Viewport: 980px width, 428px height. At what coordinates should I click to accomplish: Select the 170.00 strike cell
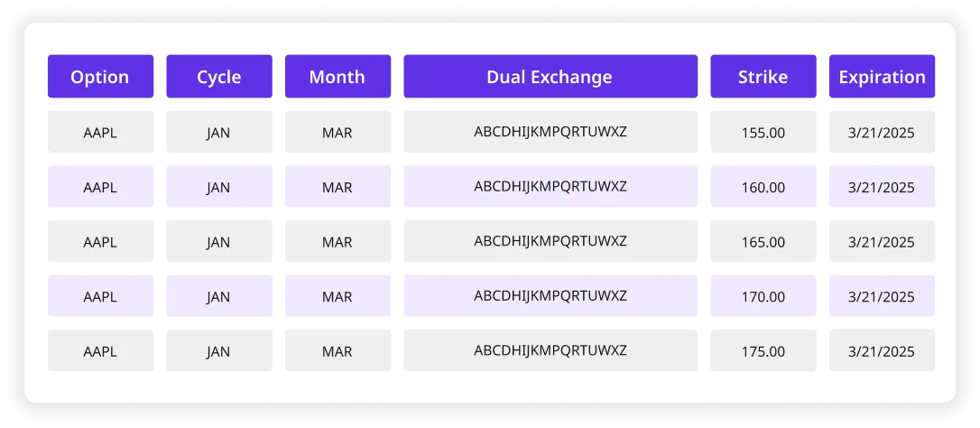pos(763,295)
